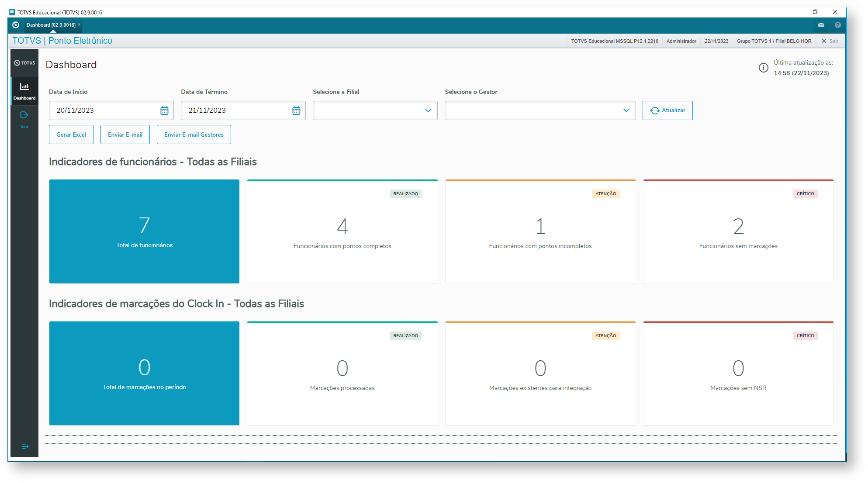Click the Enviar E-mail button

point(125,135)
